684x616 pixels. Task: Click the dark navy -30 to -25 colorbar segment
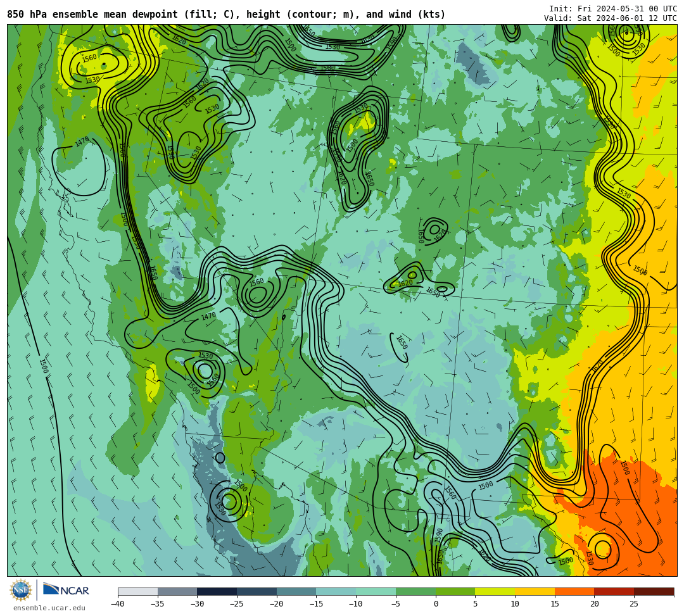(217, 591)
